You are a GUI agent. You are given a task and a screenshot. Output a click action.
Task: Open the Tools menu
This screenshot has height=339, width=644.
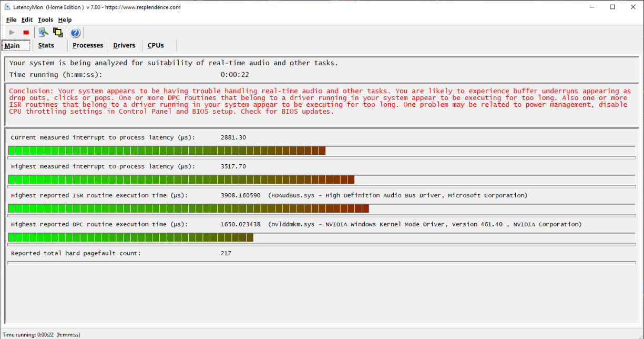[x=45, y=20]
